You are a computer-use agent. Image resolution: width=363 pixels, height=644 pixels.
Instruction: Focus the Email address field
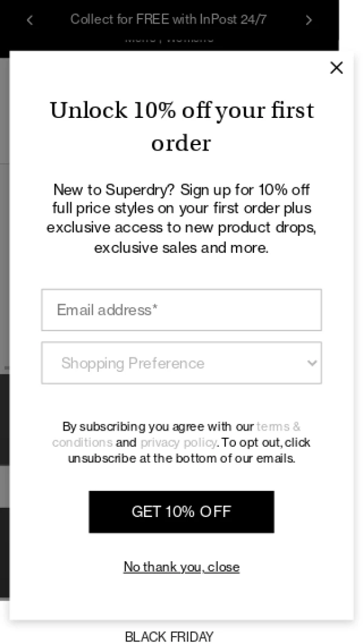pos(181,310)
